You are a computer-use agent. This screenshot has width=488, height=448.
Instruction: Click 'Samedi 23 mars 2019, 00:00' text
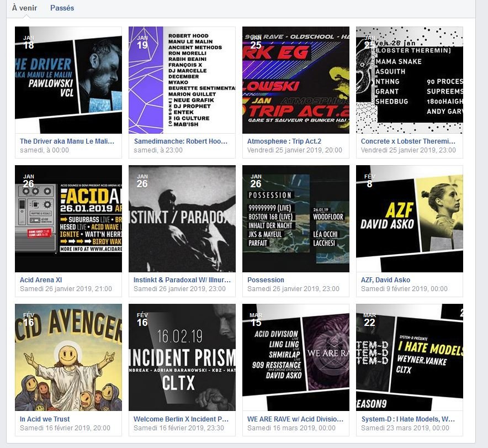405,428
